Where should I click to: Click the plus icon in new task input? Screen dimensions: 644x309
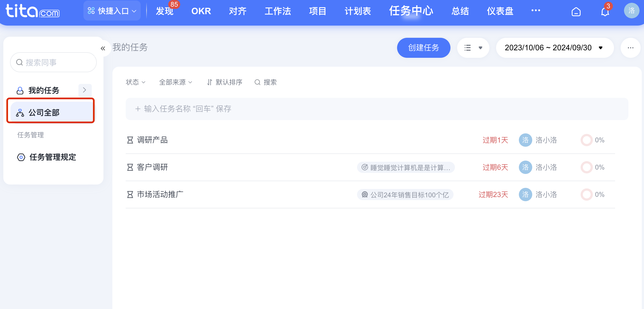(138, 109)
